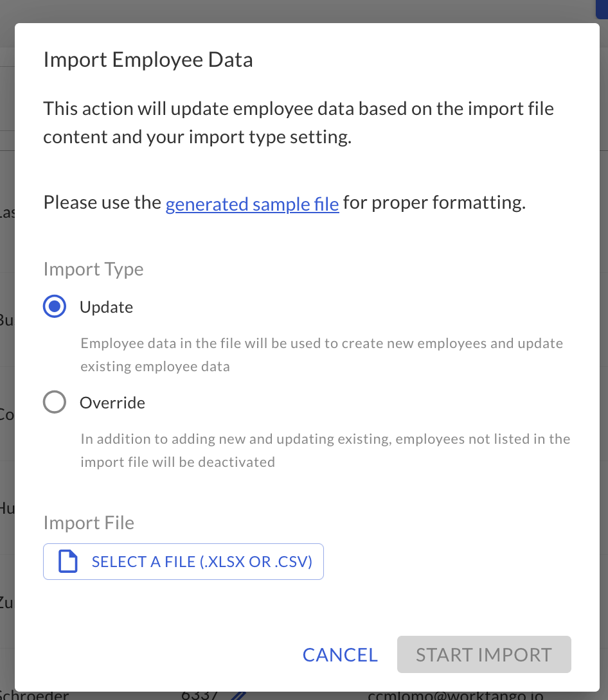
Task: Click the "Update" option label
Action: pyautogui.click(x=106, y=307)
